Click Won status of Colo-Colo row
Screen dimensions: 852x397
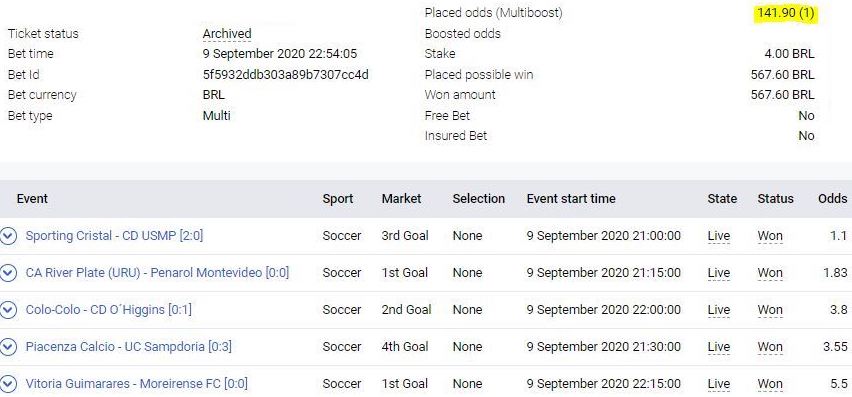tap(770, 310)
